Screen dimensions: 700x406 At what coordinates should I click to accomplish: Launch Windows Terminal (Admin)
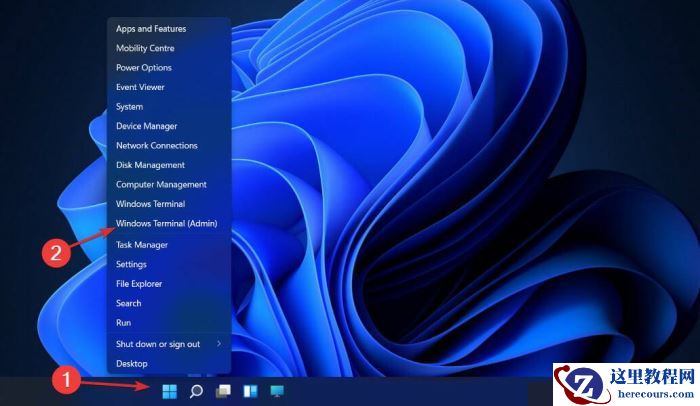(169, 223)
